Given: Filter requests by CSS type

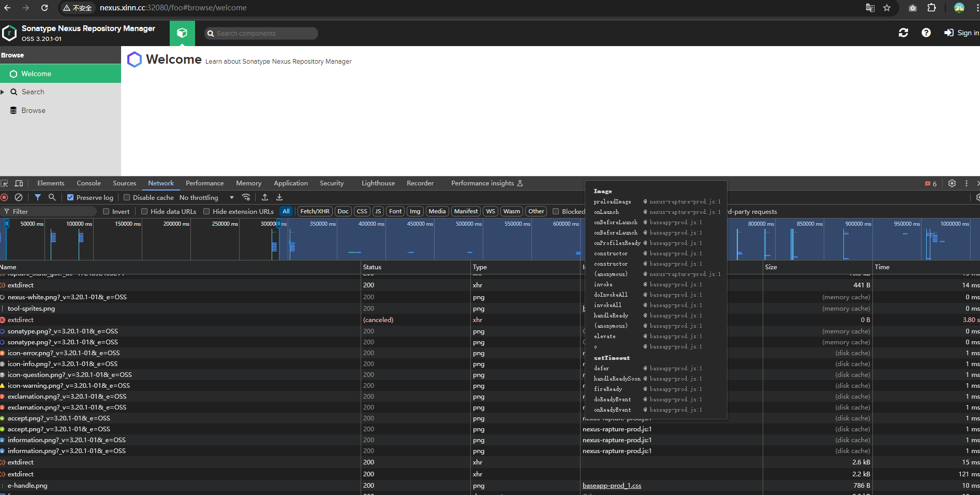Looking at the screenshot, I should tap(362, 211).
